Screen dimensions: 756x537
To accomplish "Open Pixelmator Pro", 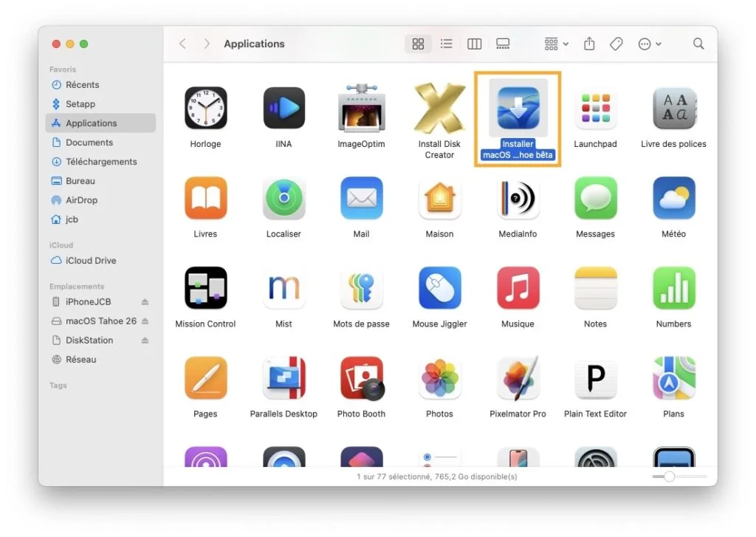I will click(x=518, y=377).
